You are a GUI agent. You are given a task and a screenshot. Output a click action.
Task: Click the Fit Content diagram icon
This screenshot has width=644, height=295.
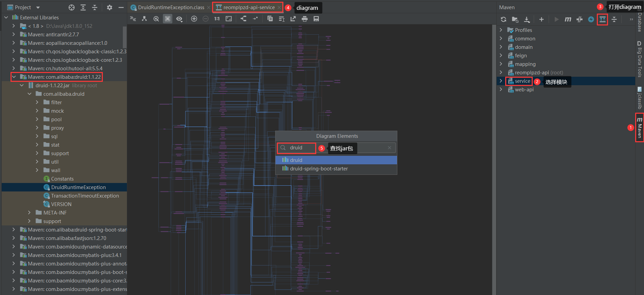pos(229,19)
